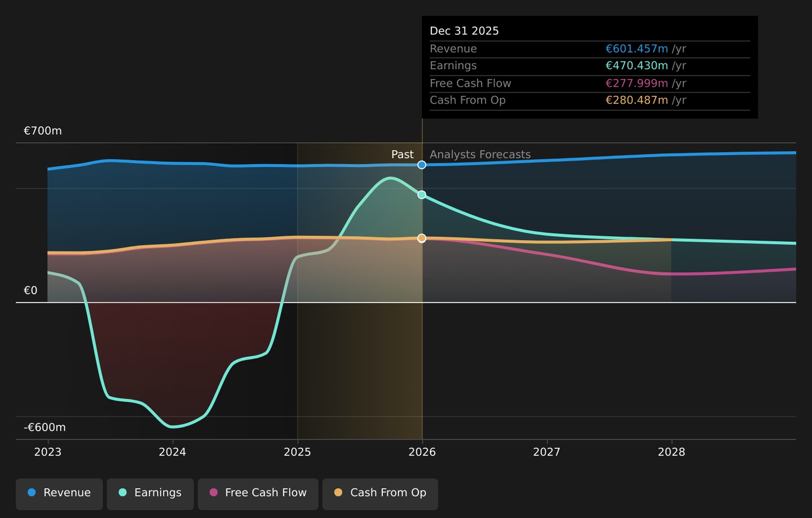The height and width of the screenshot is (518, 812).
Task: Select the Cash From Op data point at 2026
Action: coord(422,238)
